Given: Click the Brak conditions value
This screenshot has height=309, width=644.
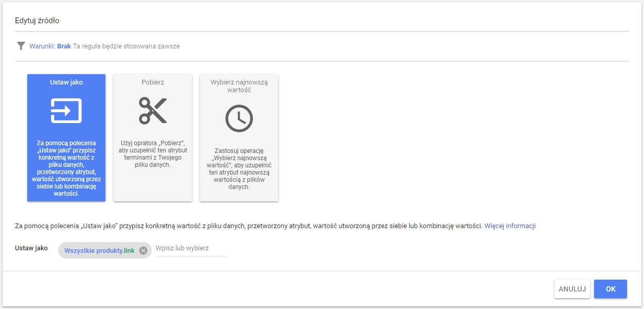Looking at the screenshot, I should (64, 46).
